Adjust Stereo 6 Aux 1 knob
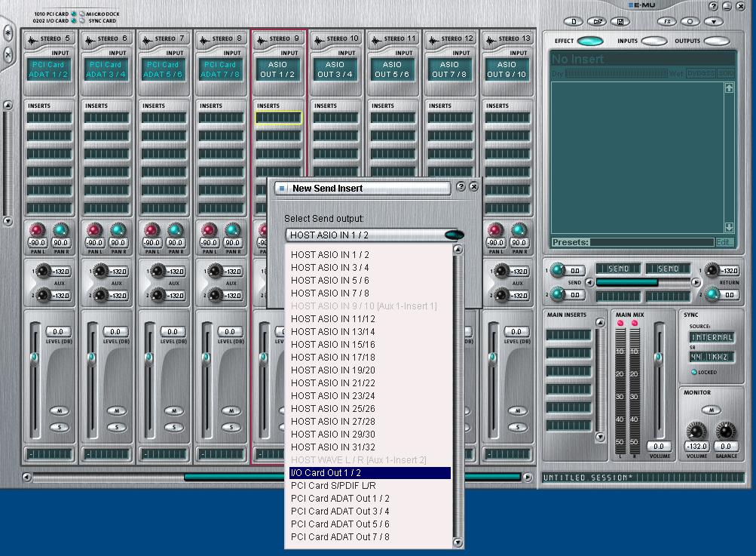This screenshot has width=756, height=556. 101,271
